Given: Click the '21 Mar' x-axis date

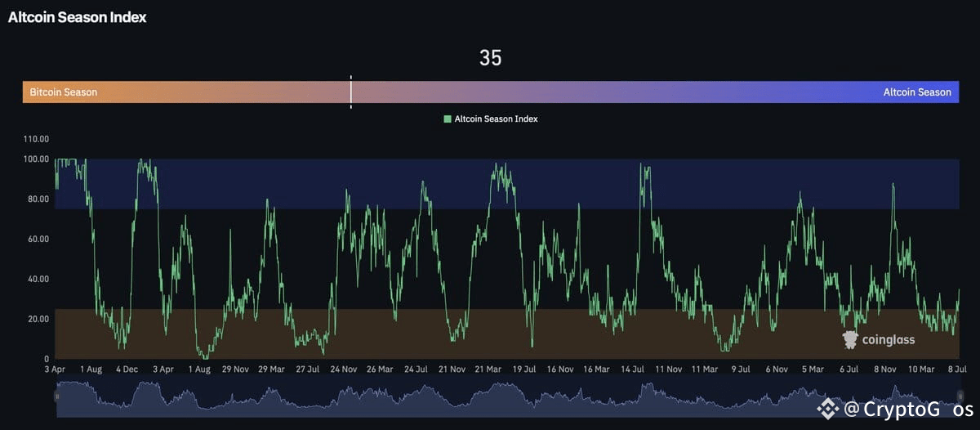Looking at the screenshot, I should tap(488, 370).
